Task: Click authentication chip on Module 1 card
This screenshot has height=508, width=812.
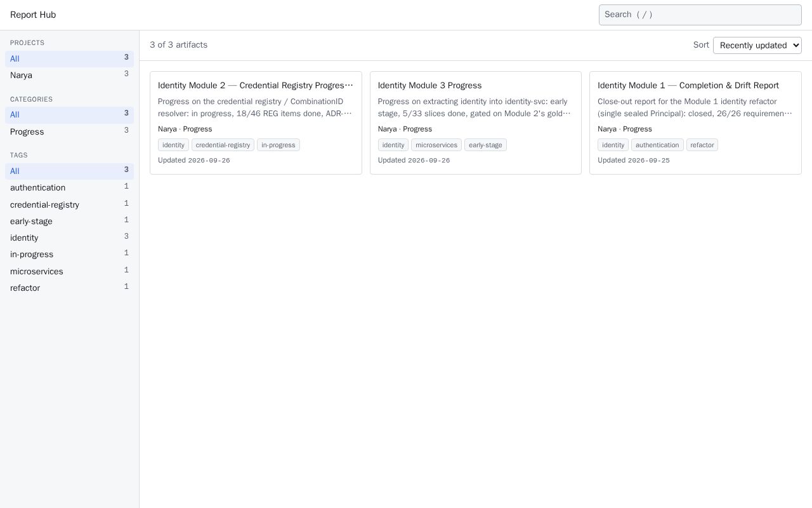Action: point(657,145)
